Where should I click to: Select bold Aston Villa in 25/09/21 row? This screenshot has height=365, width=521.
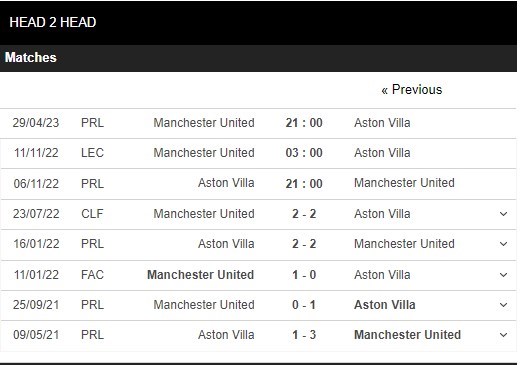385,305
